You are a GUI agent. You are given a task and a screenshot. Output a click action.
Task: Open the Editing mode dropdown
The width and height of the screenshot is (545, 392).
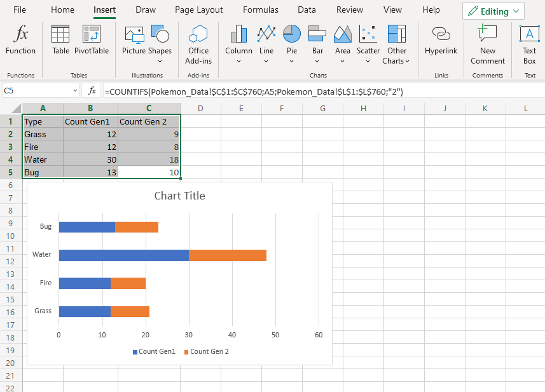[493, 10]
